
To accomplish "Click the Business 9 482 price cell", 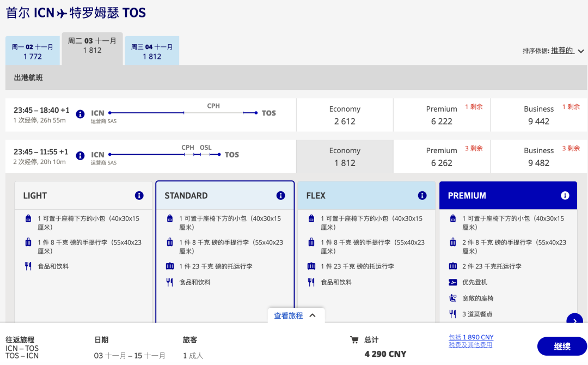I will point(538,156).
